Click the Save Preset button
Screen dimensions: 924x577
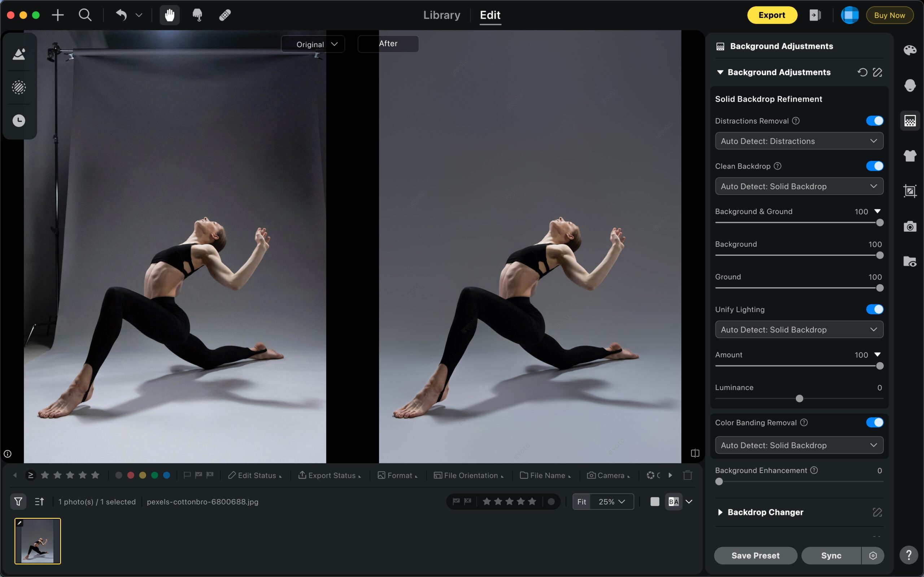tap(755, 555)
